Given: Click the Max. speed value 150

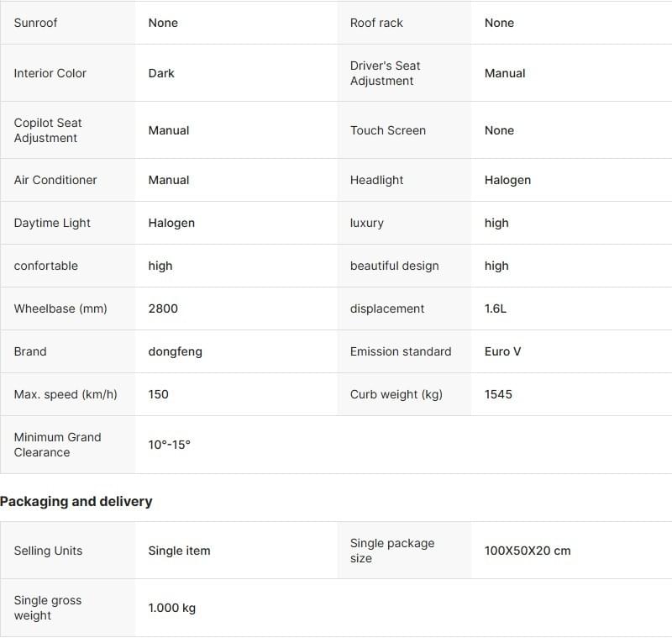Looking at the screenshot, I should pos(158,394).
